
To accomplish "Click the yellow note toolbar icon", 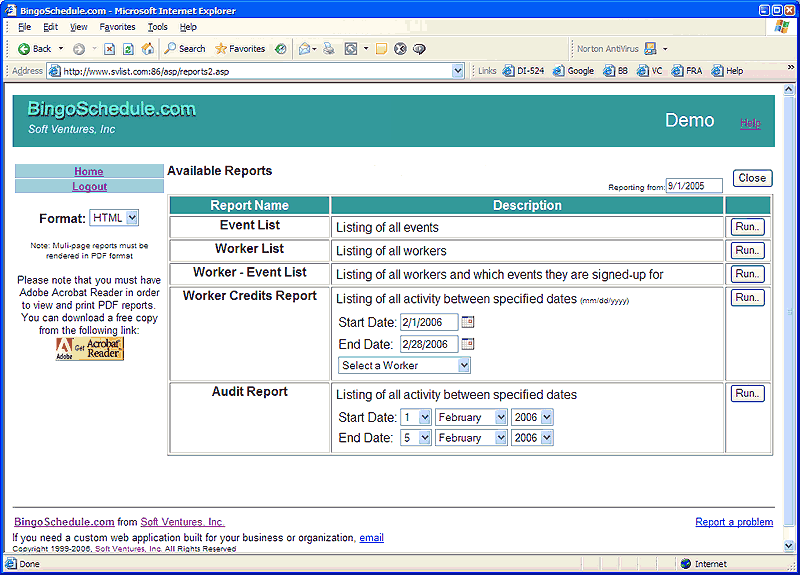I will tap(381, 49).
